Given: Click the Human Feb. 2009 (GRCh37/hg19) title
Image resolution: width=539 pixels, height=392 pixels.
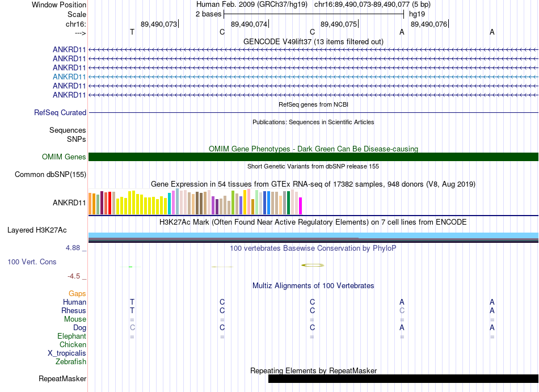Looking at the screenshot, I should click(x=251, y=5).
